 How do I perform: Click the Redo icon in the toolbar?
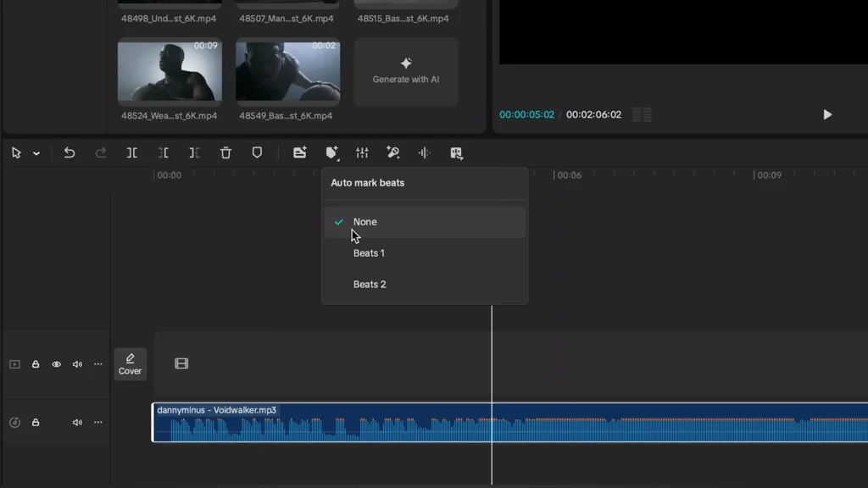[101, 152]
